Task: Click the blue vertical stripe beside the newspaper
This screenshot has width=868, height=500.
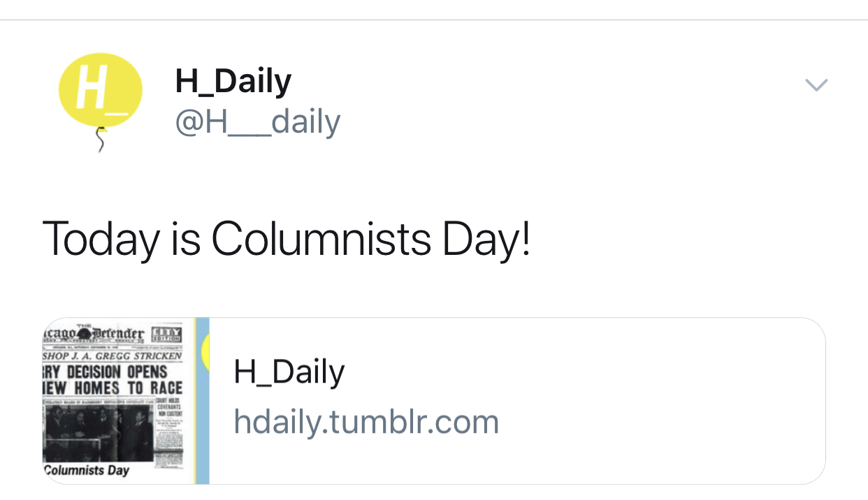Action: click(202, 400)
